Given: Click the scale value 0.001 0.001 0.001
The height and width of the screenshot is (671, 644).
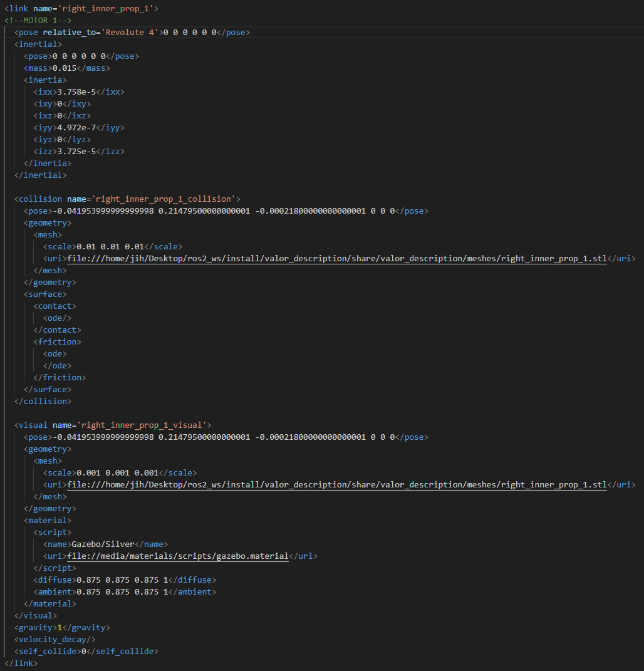Looking at the screenshot, I should (118, 473).
